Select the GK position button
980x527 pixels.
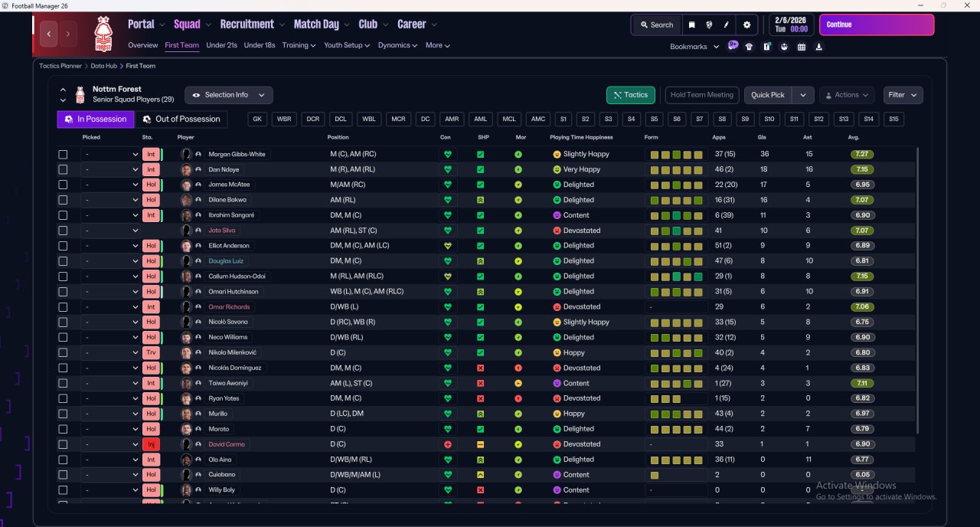click(x=257, y=119)
